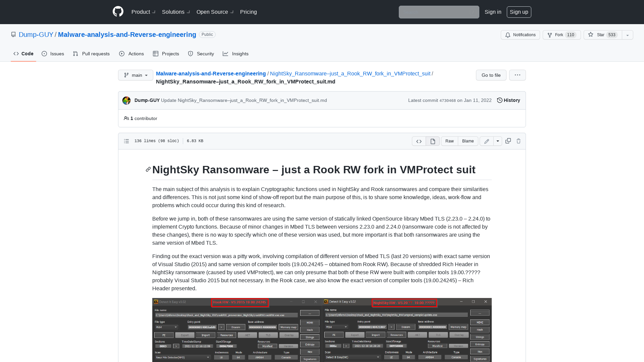Switch to the Security tab
The height and width of the screenshot is (362, 644).
point(201,54)
